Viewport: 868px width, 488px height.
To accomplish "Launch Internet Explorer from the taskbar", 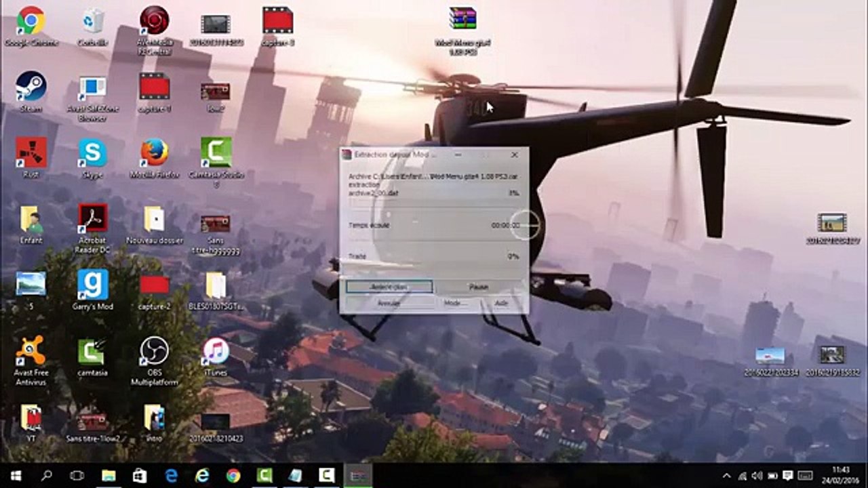I will 202,476.
